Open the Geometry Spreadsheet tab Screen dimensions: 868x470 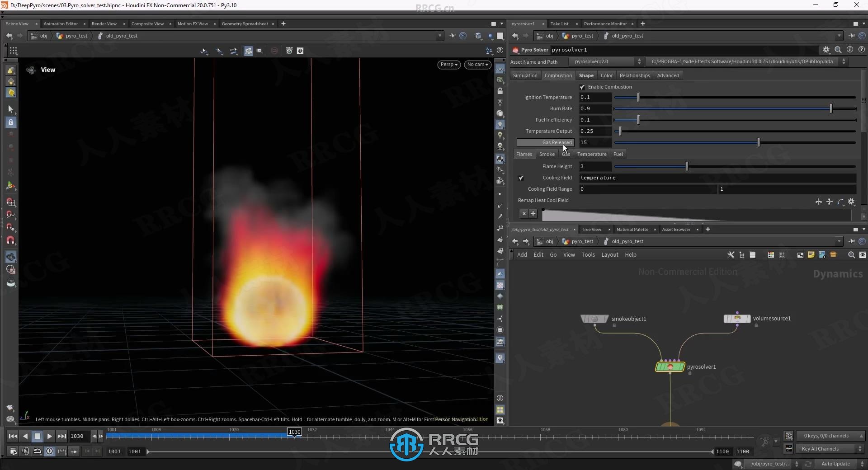point(245,23)
